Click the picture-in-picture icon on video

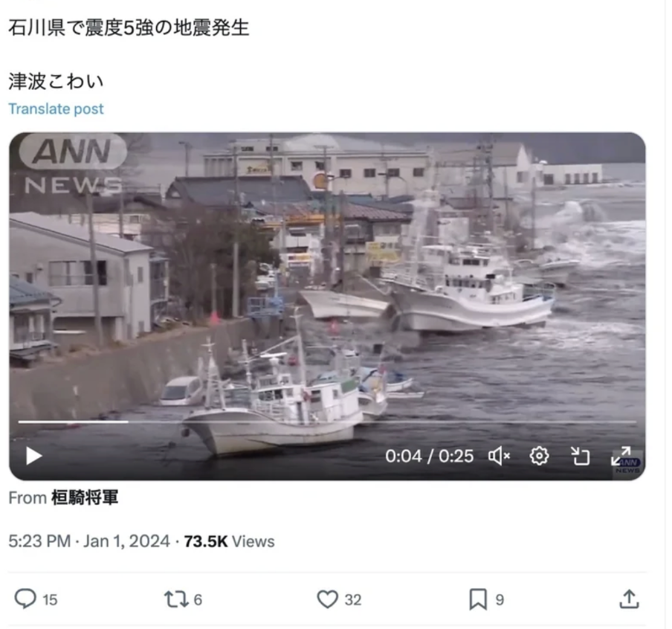[581, 457]
